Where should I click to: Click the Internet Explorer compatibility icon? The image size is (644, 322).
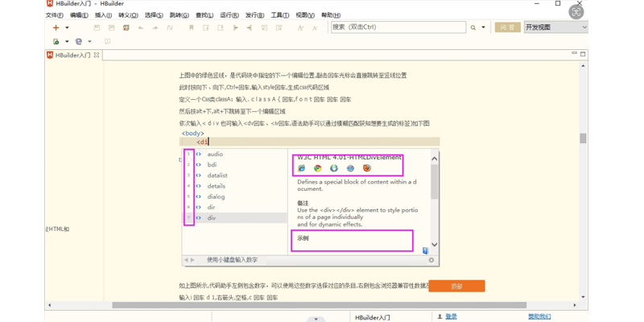(x=302, y=168)
